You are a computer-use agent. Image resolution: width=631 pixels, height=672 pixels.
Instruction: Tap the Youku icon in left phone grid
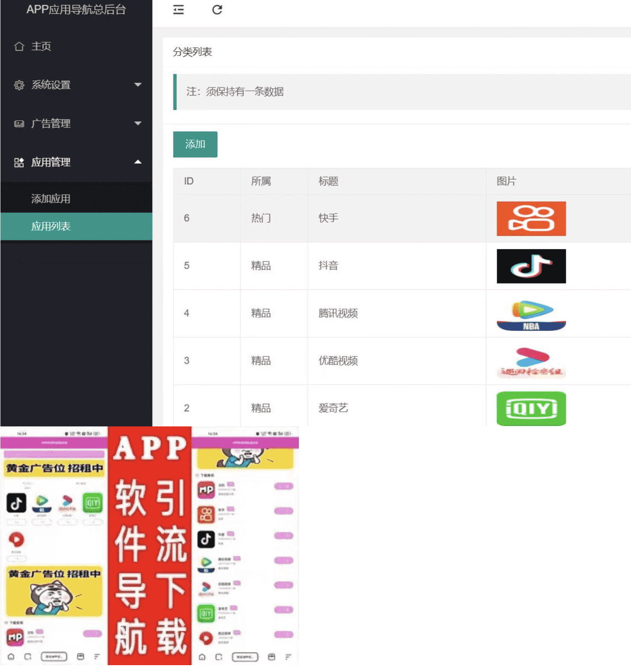(67, 503)
